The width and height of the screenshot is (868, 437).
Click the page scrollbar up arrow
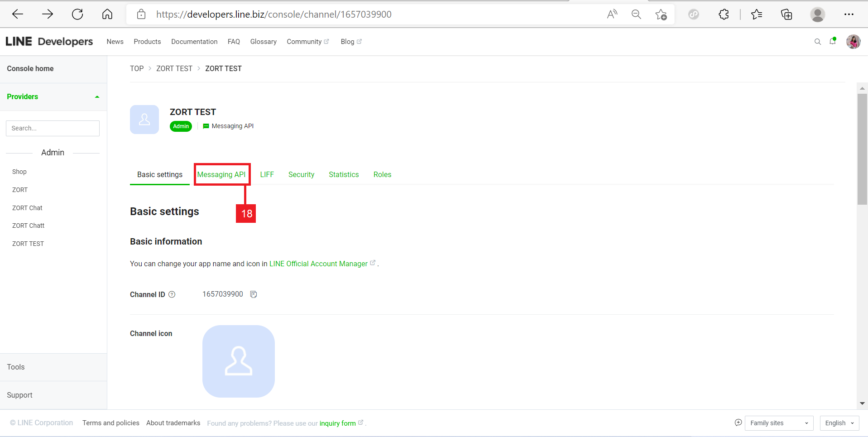pyautogui.click(x=862, y=88)
